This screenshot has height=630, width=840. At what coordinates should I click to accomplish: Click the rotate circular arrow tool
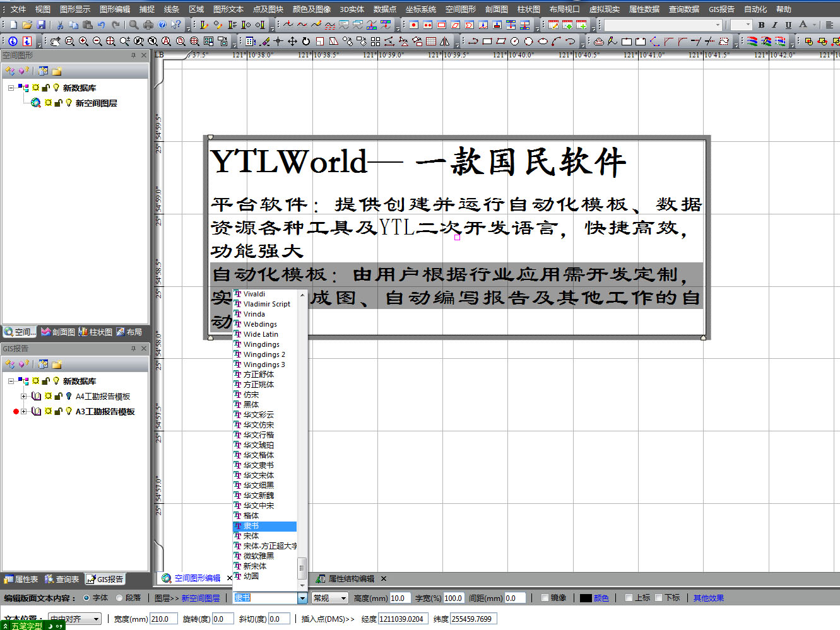click(x=306, y=41)
